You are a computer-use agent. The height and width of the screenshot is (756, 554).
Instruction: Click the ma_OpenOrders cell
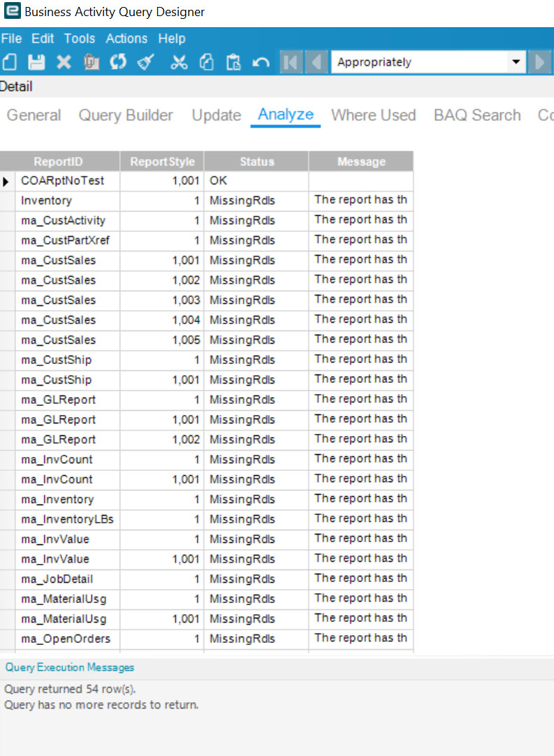coord(68,639)
